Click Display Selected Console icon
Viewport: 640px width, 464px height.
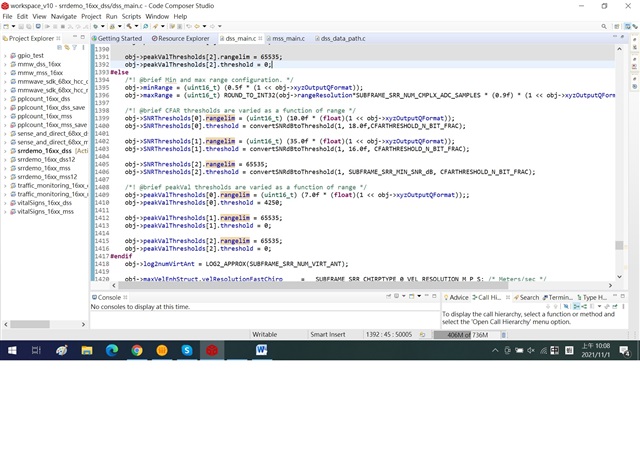(396, 296)
